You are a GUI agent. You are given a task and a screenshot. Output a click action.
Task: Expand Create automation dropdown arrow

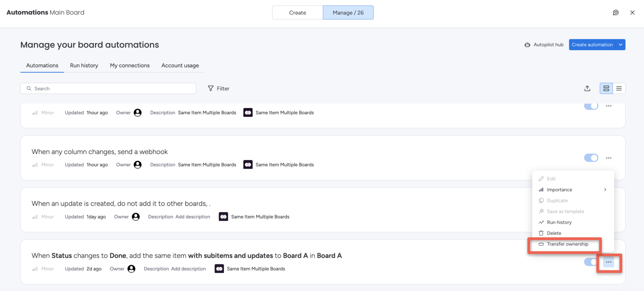click(621, 45)
